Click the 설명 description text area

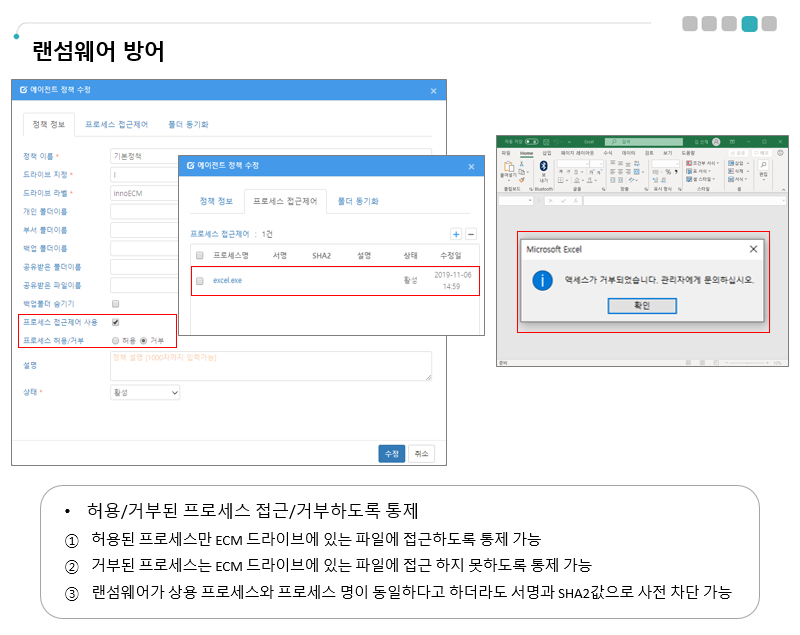coord(270,366)
